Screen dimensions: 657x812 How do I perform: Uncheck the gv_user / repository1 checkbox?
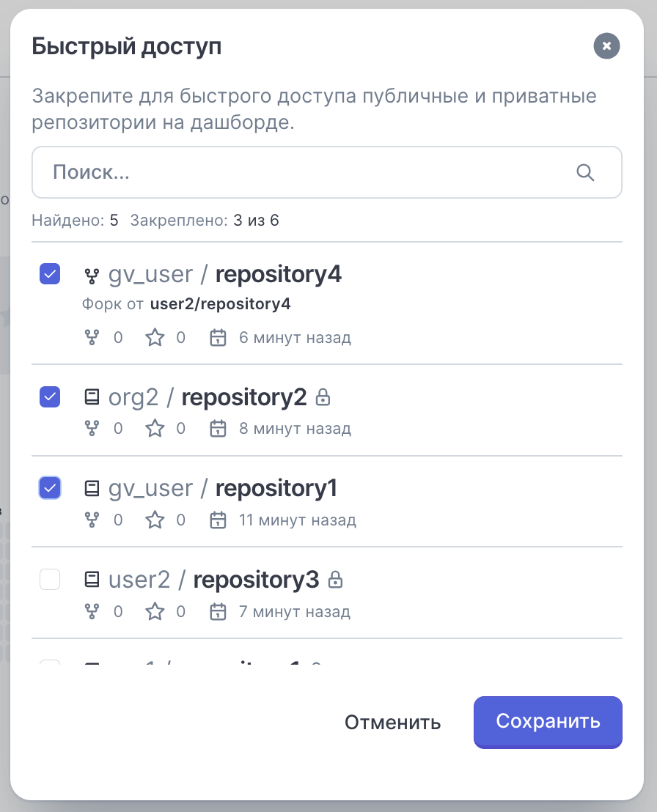tap(50, 488)
